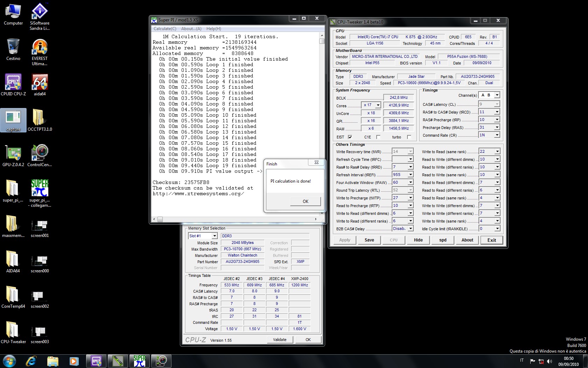588x368 pixels.
Task: Click About button in CPU-Tweaker
Action: (x=467, y=240)
